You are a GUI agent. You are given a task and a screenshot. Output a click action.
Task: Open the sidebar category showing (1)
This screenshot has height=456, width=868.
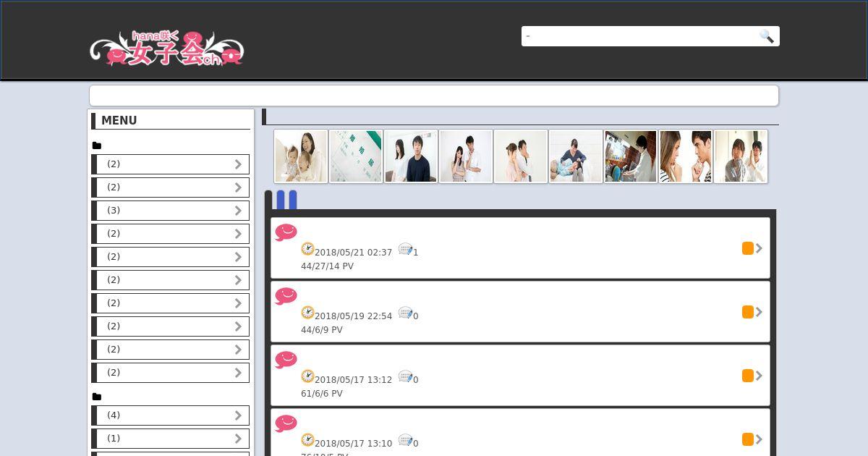point(171,439)
